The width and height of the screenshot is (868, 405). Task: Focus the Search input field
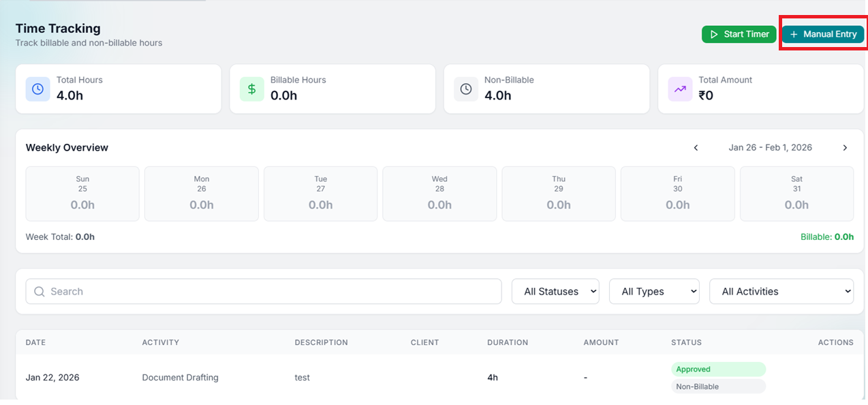(264, 291)
